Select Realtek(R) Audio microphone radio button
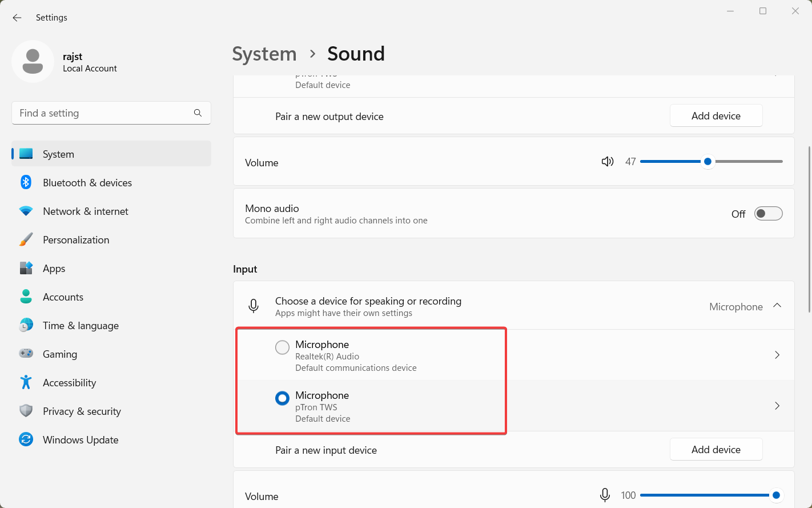 point(282,347)
